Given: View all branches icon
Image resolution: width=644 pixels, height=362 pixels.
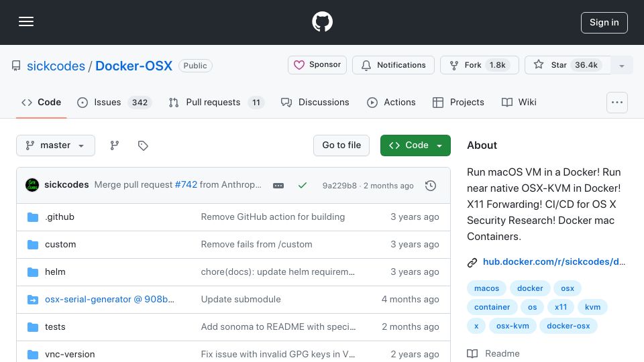Looking at the screenshot, I should tap(115, 145).
